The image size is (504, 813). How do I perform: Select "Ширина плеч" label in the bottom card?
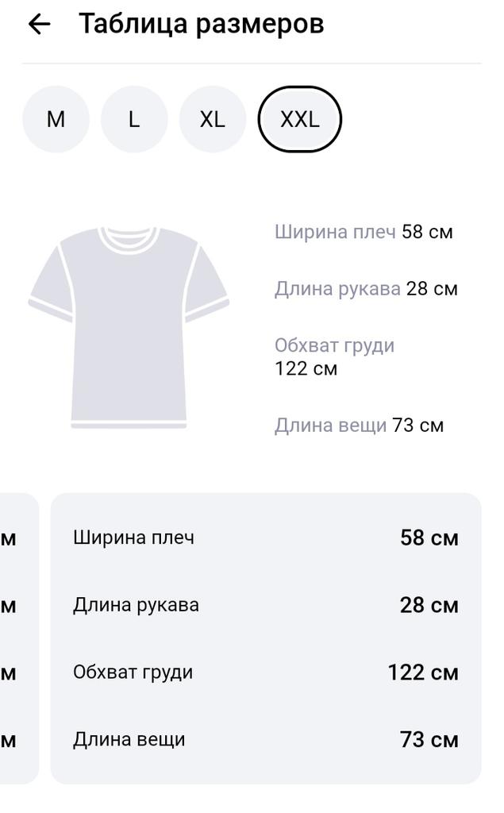pyautogui.click(x=133, y=538)
